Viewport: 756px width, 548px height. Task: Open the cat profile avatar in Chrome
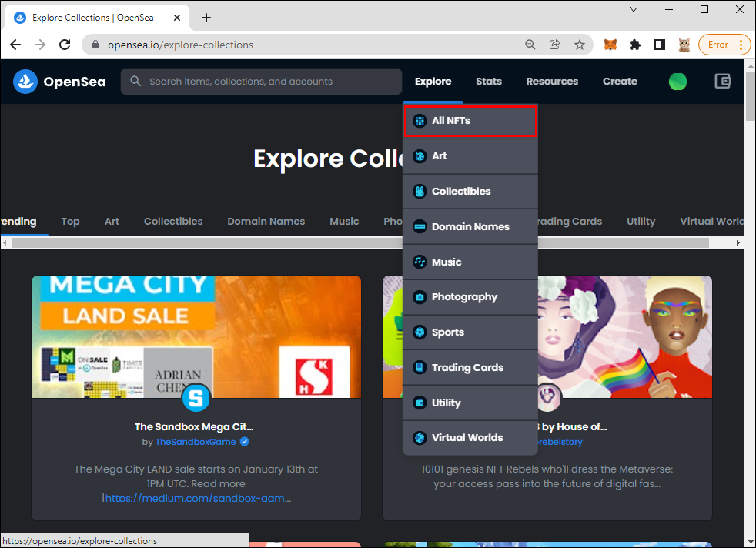click(684, 45)
